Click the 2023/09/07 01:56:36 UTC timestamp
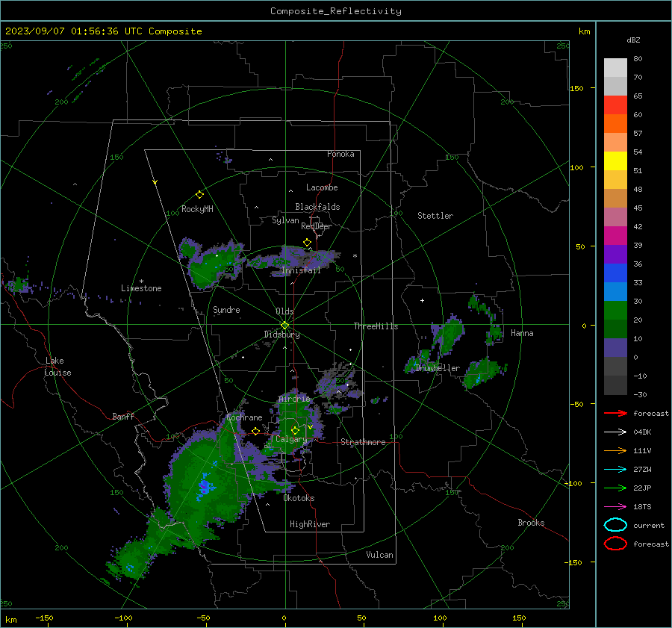 point(76,31)
